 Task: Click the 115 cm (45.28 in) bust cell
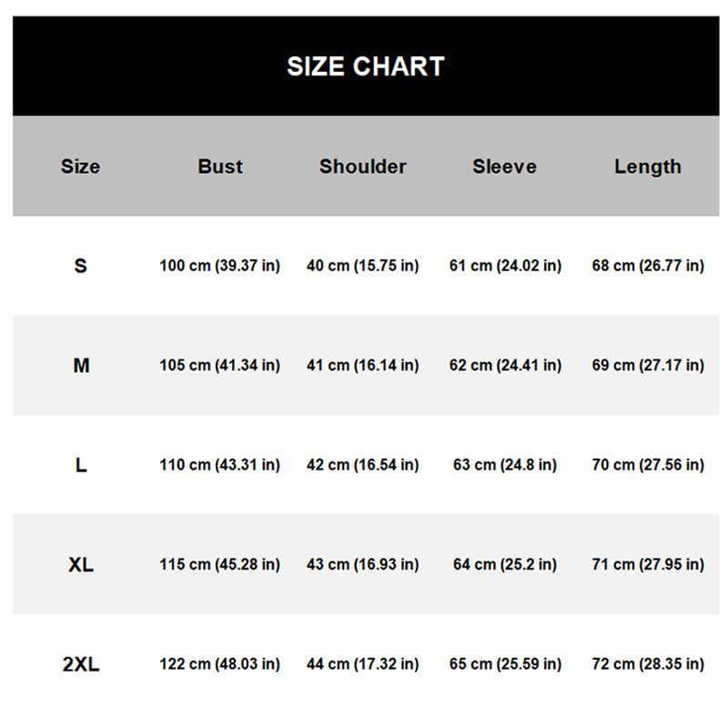pyautogui.click(x=220, y=565)
